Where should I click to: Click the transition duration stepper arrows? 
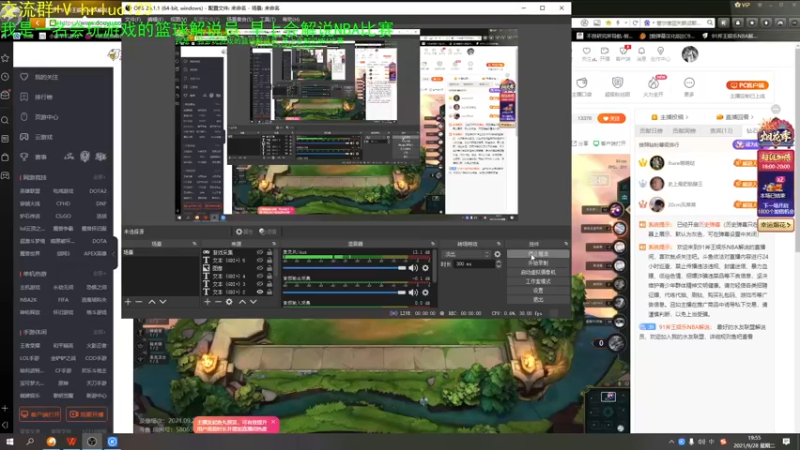(x=498, y=264)
